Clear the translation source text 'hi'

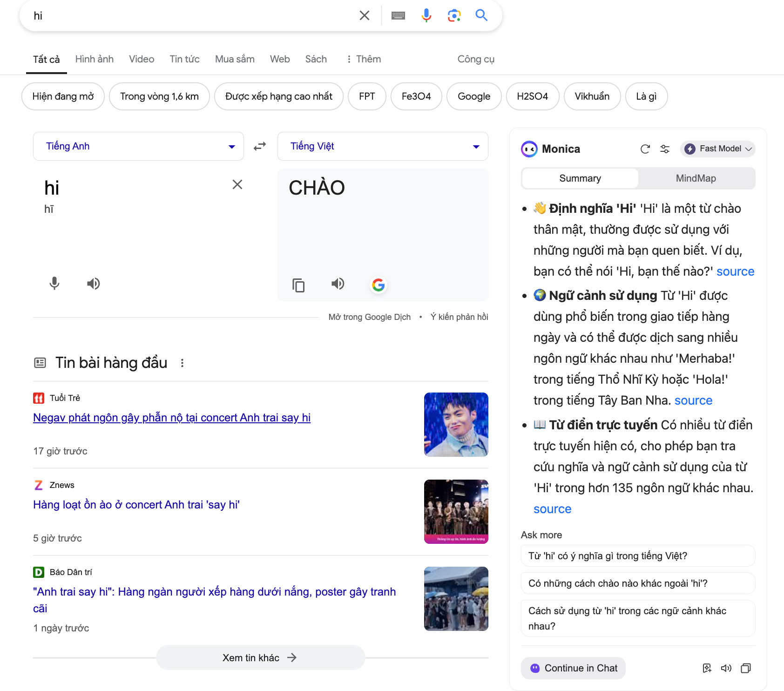point(237,184)
